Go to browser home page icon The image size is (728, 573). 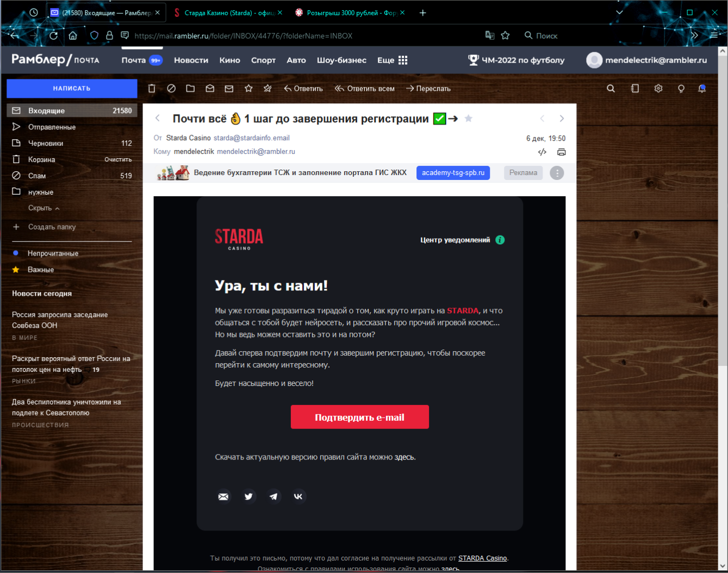click(73, 35)
